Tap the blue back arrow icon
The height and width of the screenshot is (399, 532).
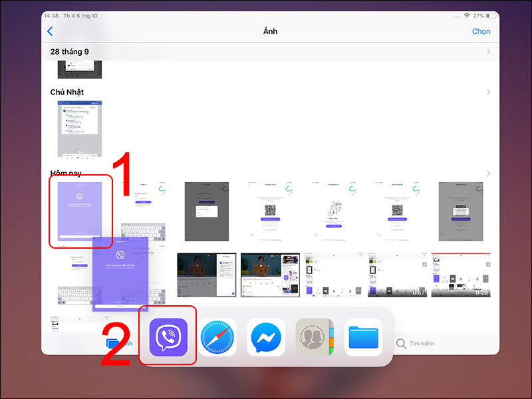[50, 31]
